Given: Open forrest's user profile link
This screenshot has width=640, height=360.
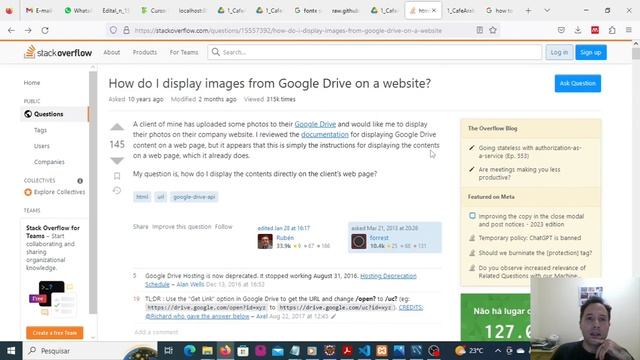Looking at the screenshot, I should click(379, 238).
